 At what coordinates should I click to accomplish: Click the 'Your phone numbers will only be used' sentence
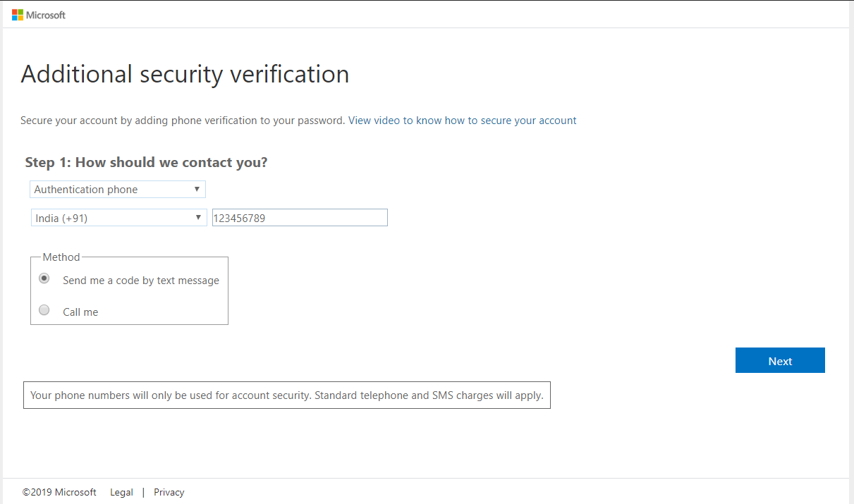pyautogui.click(x=171, y=395)
